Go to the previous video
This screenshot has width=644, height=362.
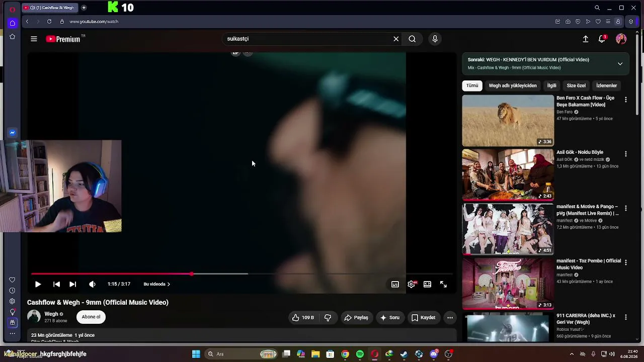[56, 284]
